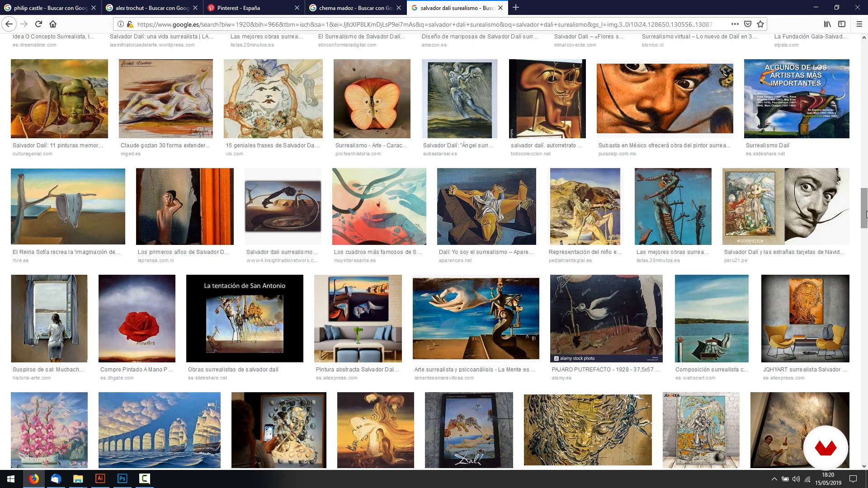868x488 pixels.
Task: Open Firefox from the taskbar
Action: [x=33, y=479]
